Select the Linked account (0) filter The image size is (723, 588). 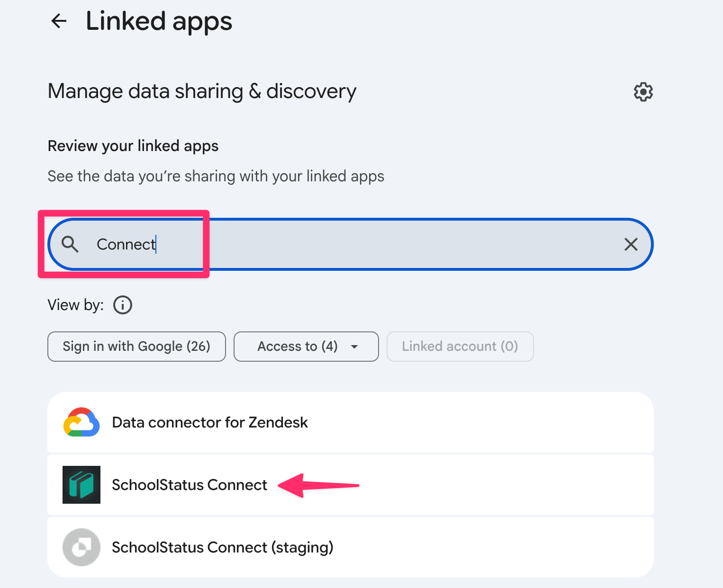tap(460, 347)
